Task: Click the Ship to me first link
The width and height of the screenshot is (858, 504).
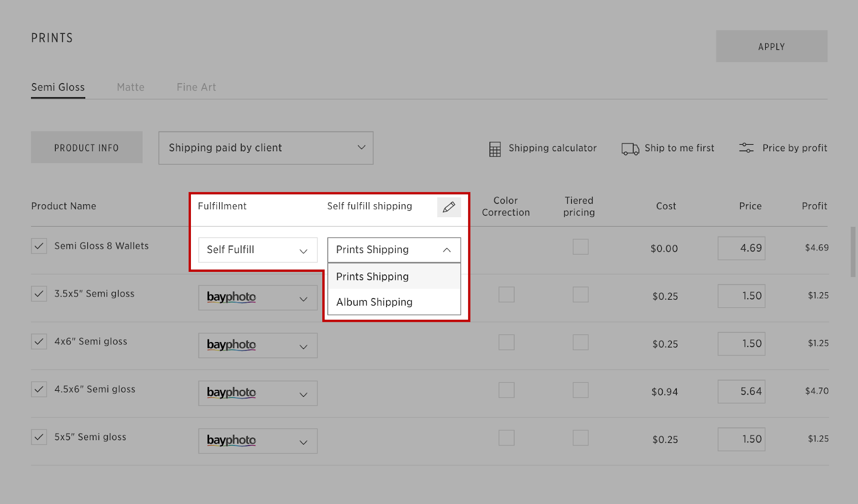Action: tap(679, 148)
